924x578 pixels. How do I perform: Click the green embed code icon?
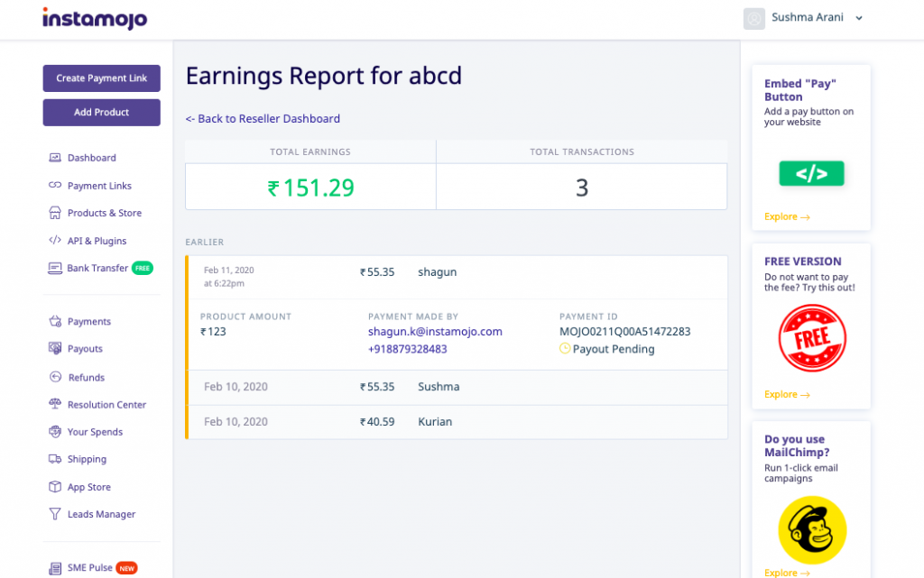(811, 174)
